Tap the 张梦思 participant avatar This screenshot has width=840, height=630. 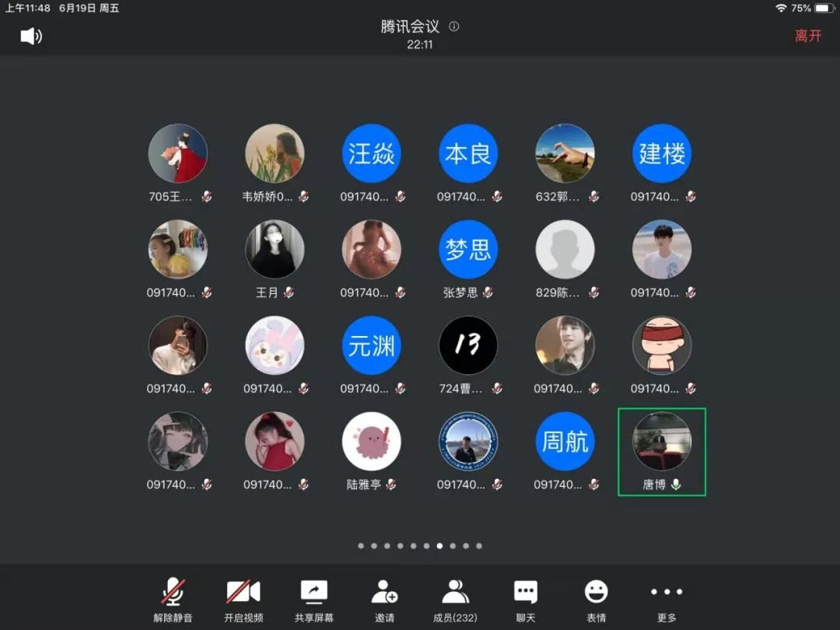468,250
